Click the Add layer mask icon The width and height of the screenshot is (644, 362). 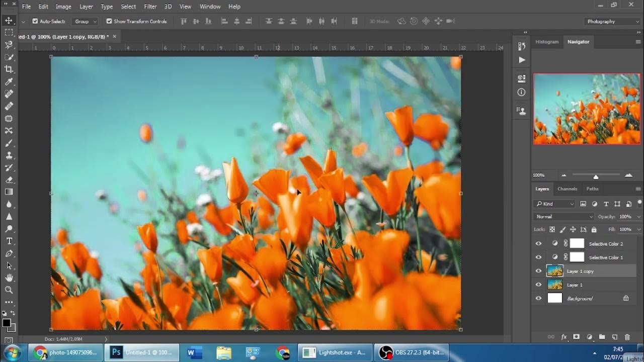577,337
